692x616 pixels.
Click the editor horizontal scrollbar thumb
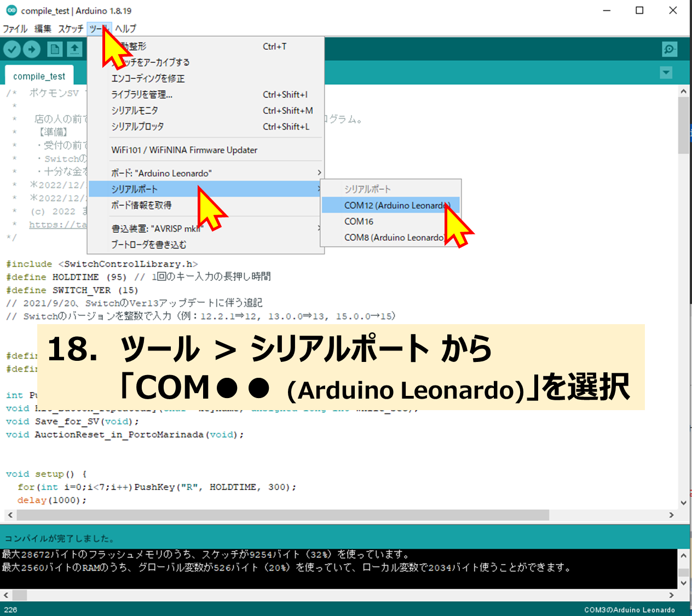click(282, 515)
